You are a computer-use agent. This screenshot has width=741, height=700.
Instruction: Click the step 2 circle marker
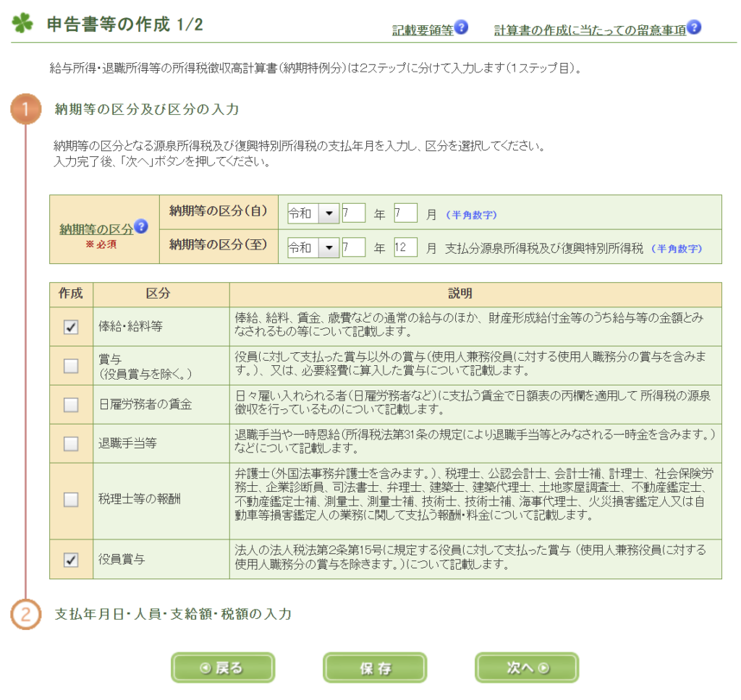(25, 615)
